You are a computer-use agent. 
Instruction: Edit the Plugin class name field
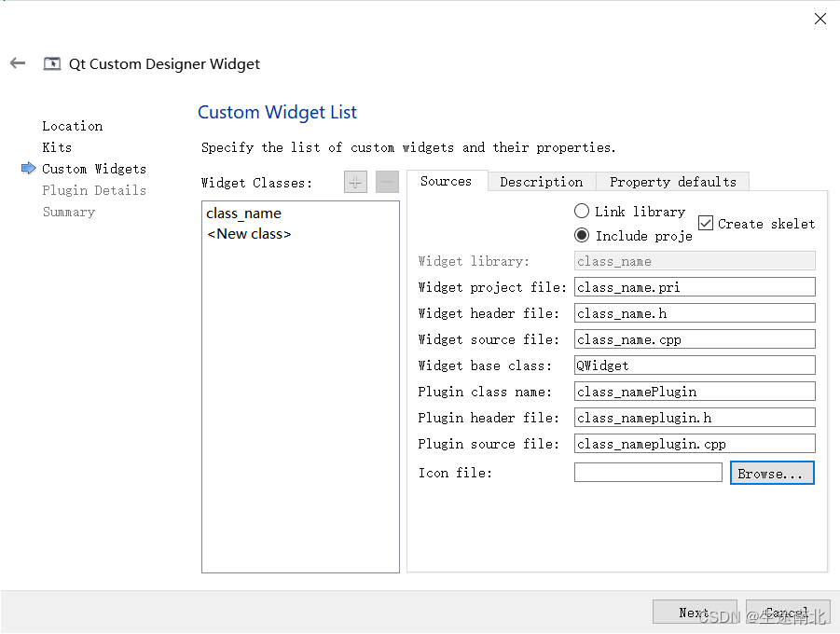[x=695, y=392]
